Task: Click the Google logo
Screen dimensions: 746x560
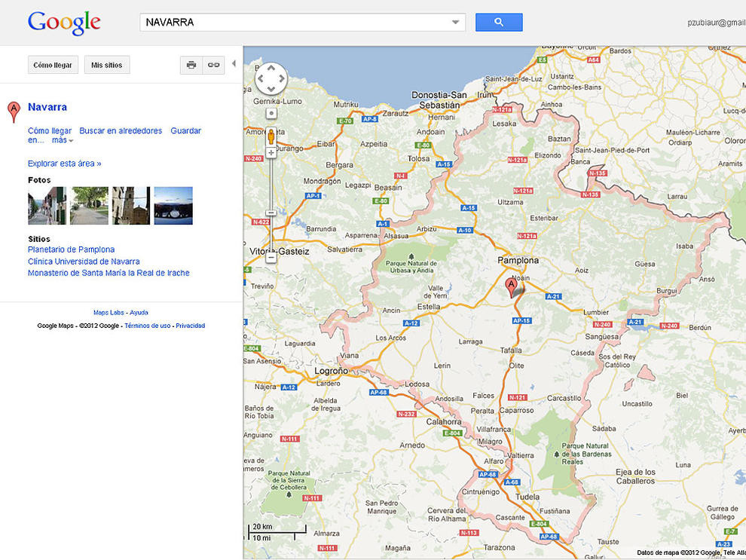Action: pyautogui.click(x=64, y=23)
